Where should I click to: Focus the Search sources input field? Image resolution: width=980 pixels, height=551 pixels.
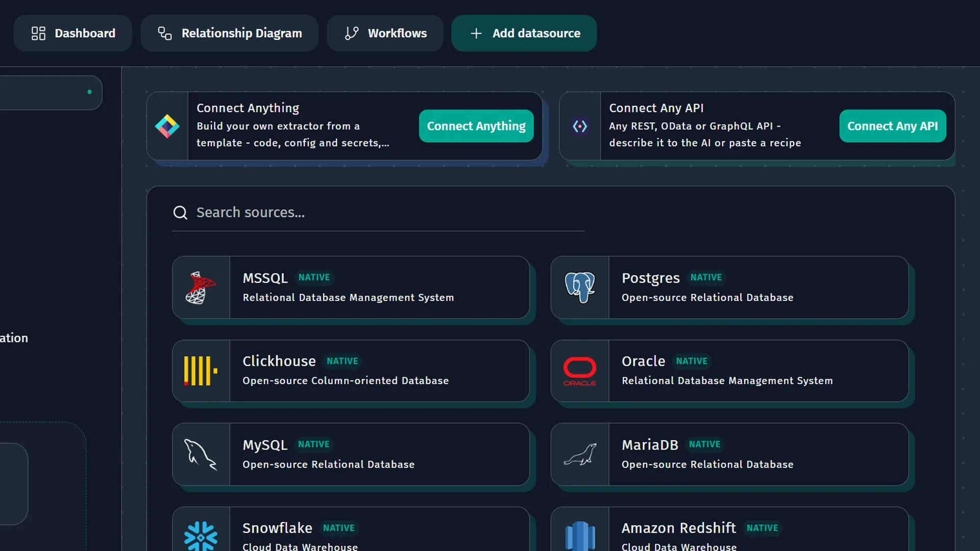378,212
